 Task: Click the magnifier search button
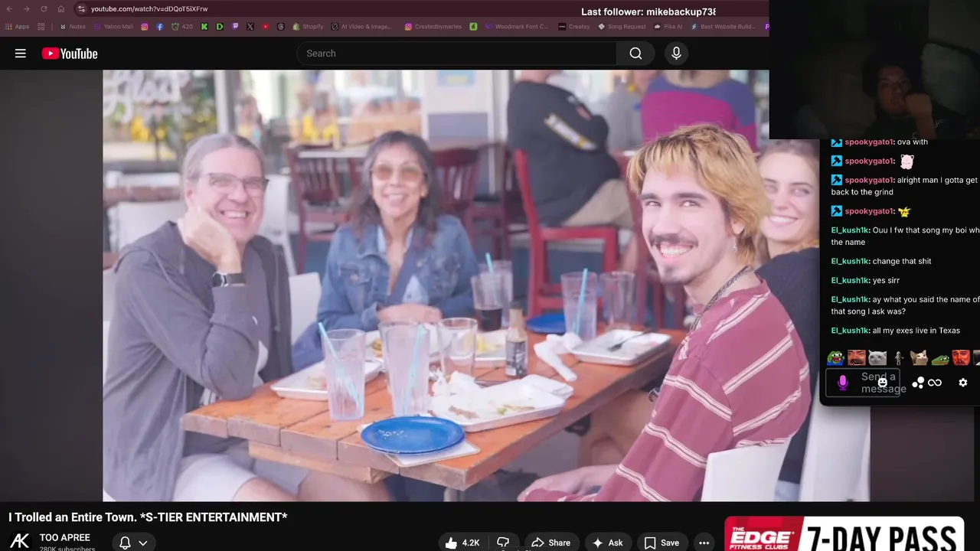click(x=635, y=54)
